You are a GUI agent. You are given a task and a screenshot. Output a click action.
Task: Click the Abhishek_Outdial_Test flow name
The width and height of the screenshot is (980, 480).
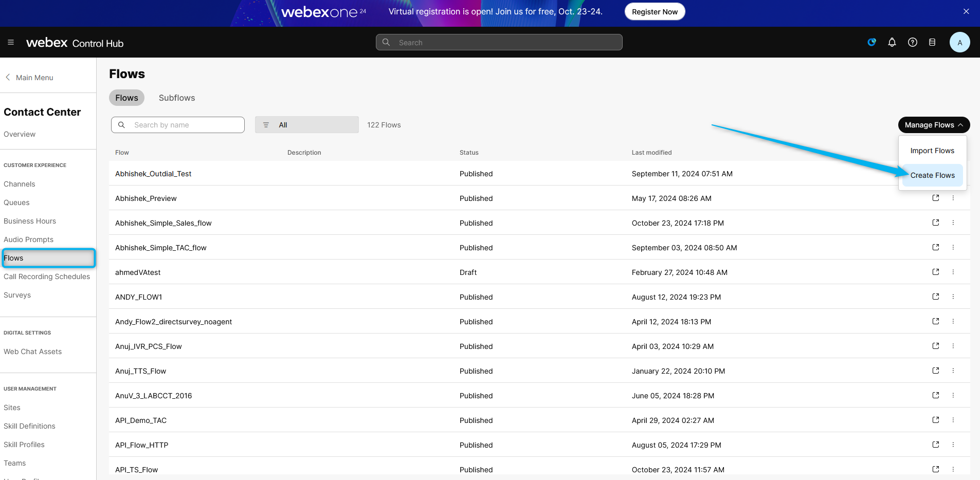153,174
